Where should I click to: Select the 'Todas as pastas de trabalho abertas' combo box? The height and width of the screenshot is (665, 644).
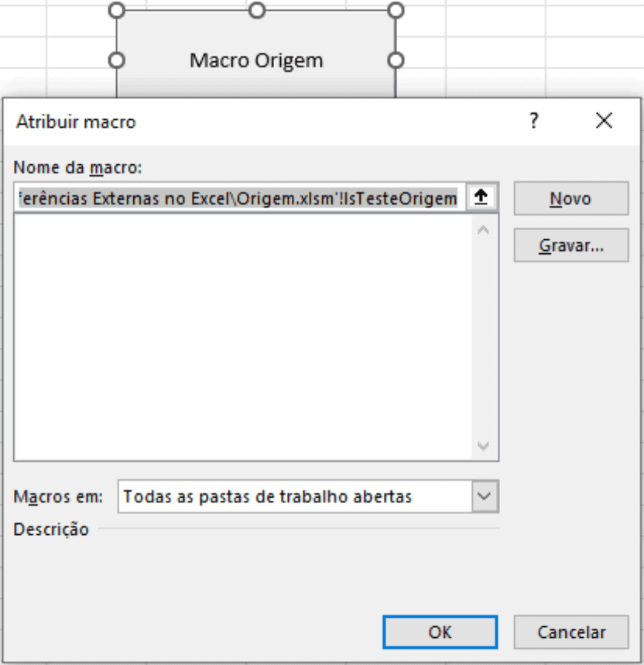click(x=294, y=496)
